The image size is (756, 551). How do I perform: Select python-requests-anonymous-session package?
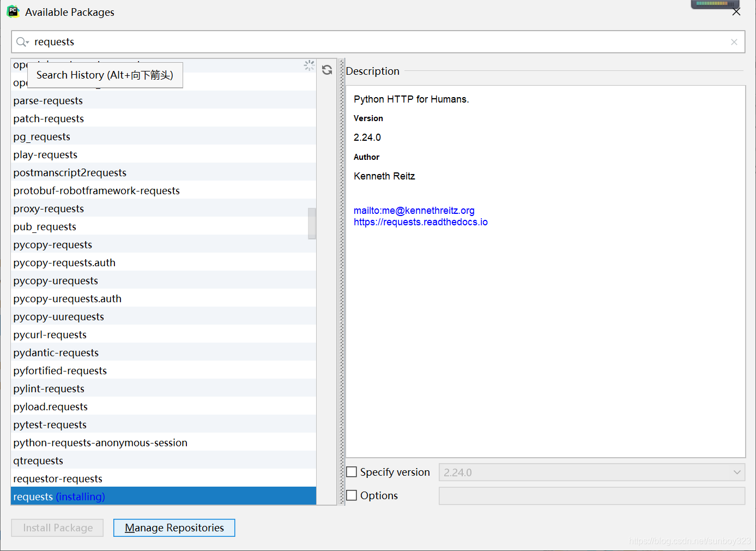click(164, 442)
